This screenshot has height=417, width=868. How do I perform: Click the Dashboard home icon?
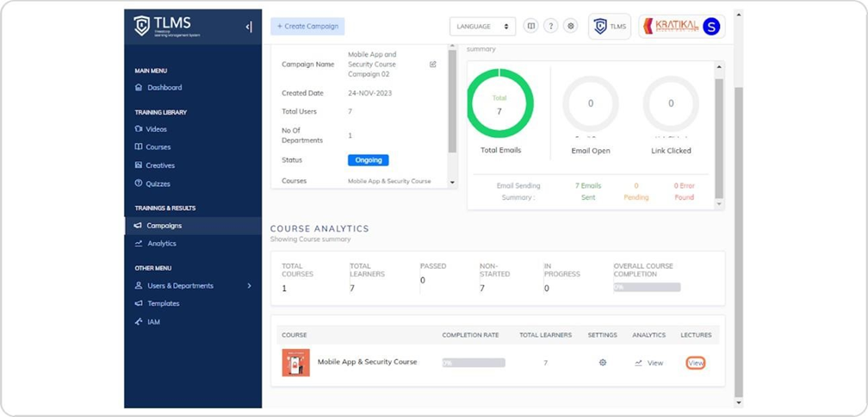pyautogui.click(x=139, y=88)
